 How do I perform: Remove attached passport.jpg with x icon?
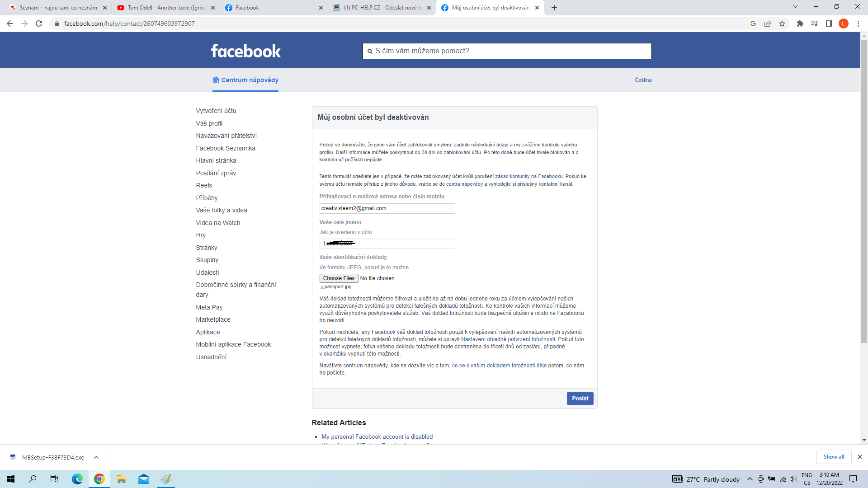[x=322, y=287]
